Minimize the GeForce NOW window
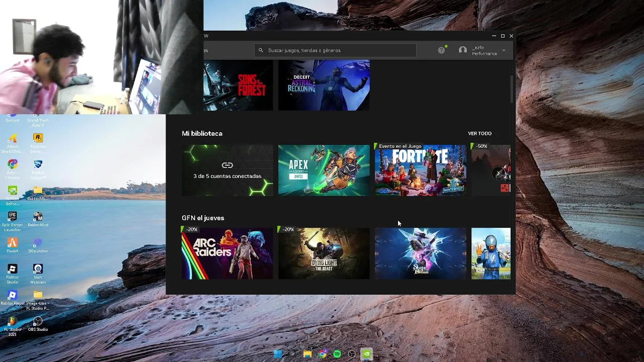This screenshot has height=362, width=644. [494, 36]
